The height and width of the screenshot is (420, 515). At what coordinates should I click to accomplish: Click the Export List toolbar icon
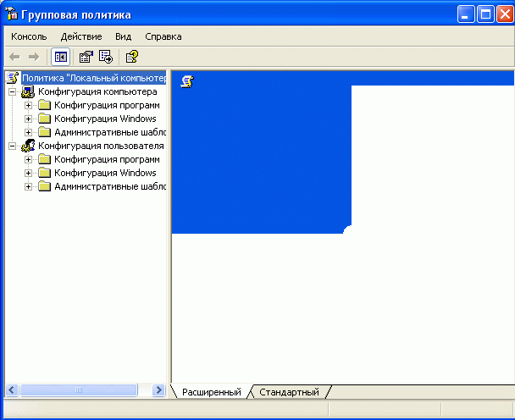tap(106, 57)
